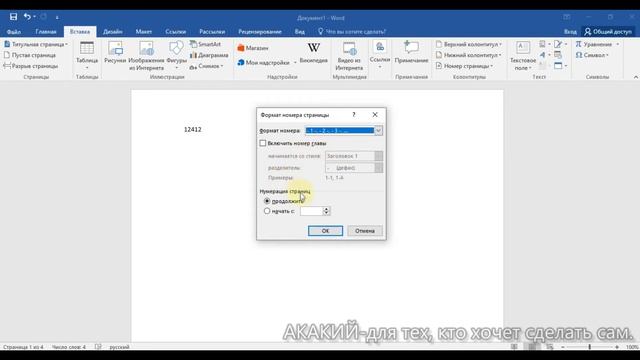640x360 pixels.
Task: Open the Магазин add-ins store
Action: click(x=253, y=48)
